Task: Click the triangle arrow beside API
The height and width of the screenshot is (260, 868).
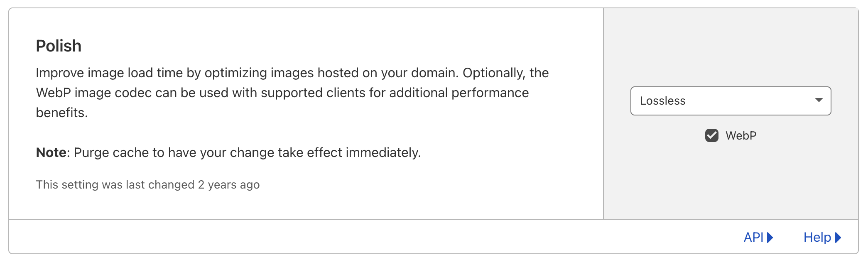Action: [770, 238]
